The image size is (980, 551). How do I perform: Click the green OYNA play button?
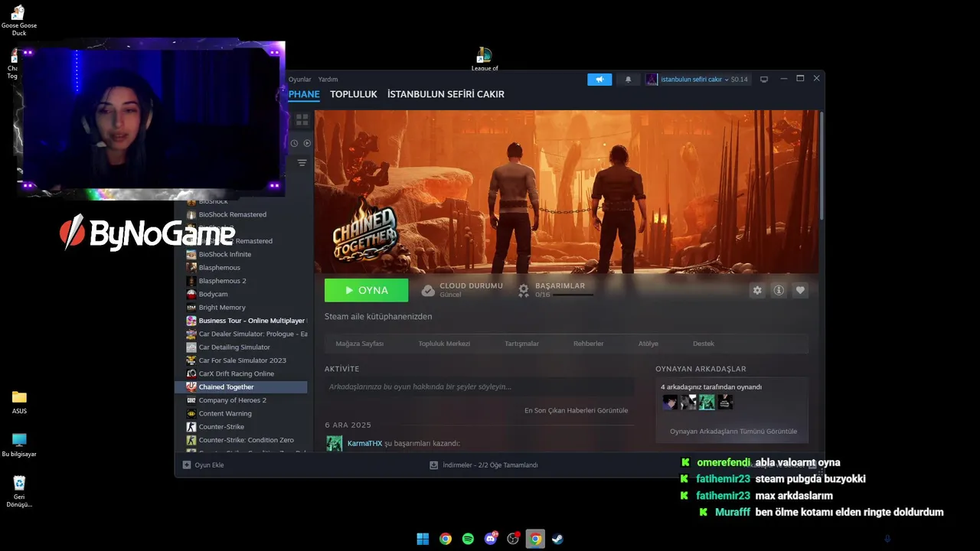(x=367, y=291)
